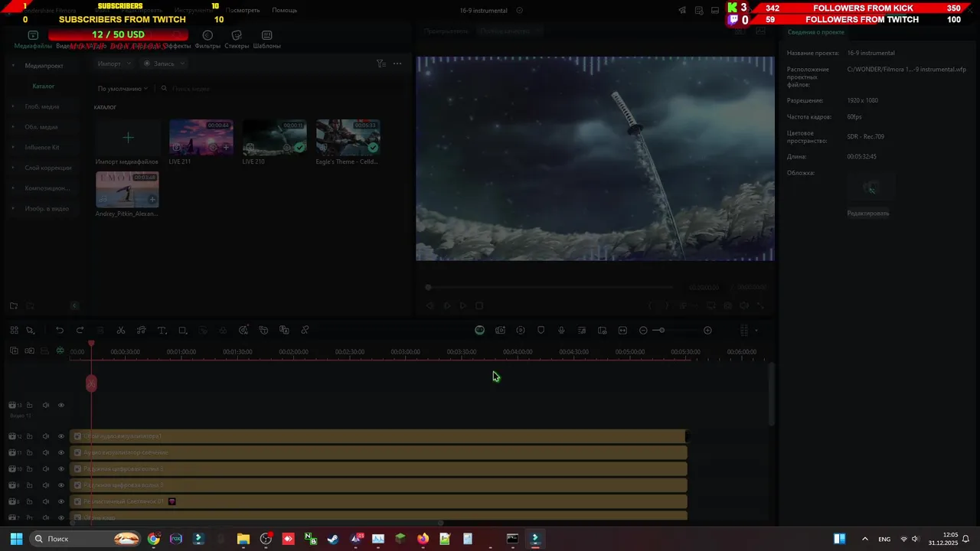Expand the Influence Kit tree item

point(13,147)
